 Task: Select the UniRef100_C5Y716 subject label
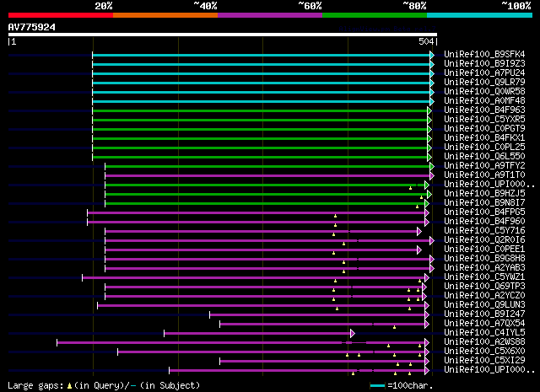484,231
